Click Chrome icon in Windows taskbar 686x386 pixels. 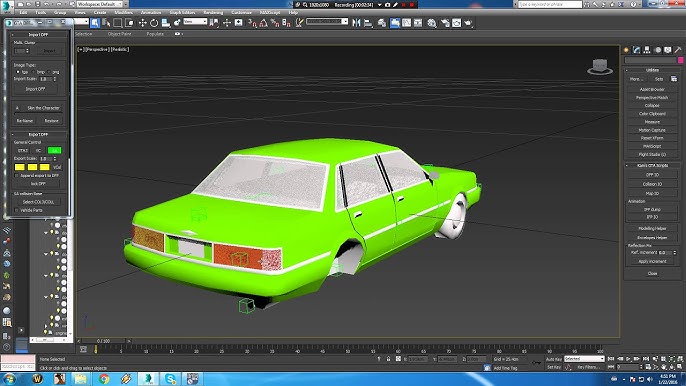pos(104,379)
